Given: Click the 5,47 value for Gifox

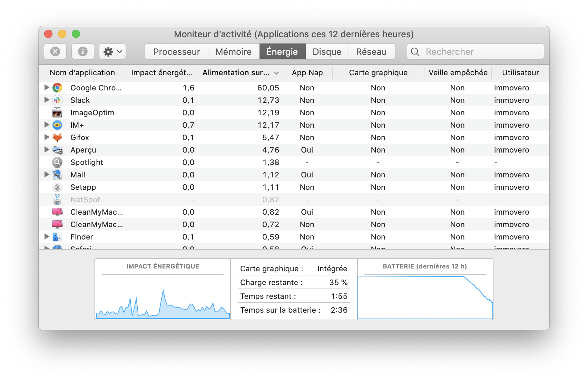Looking at the screenshot, I should point(271,137).
